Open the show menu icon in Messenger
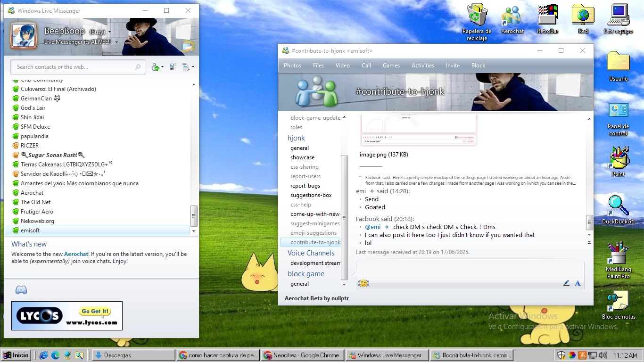 [186, 67]
